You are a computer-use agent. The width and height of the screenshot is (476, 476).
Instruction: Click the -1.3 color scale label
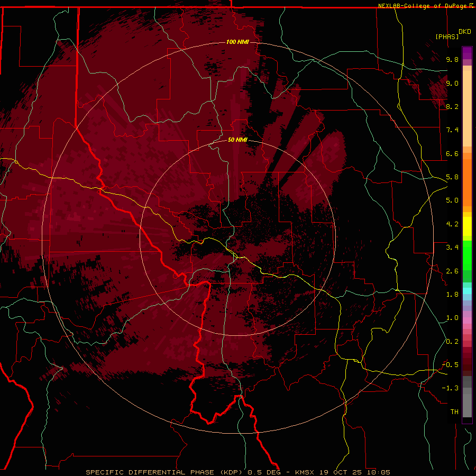(x=451, y=388)
